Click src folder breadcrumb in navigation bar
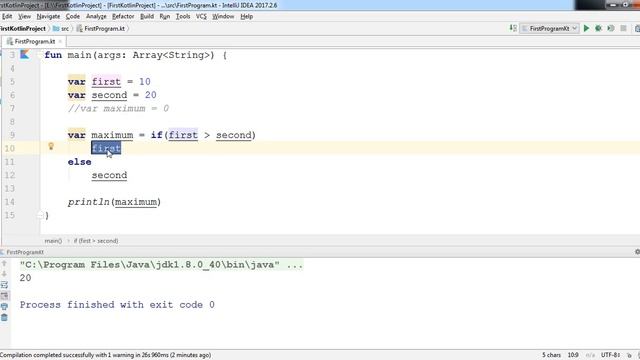640x360 pixels. pos(61,29)
